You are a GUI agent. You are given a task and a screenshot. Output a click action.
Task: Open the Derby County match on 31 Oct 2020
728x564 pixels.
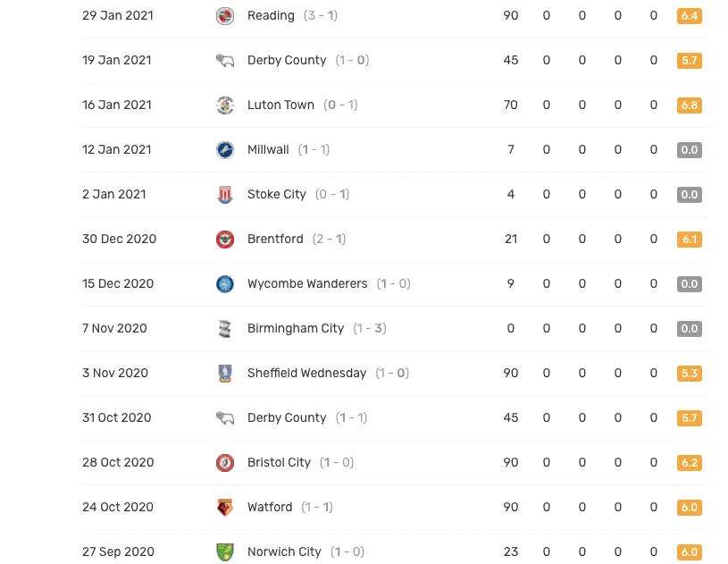[307, 417]
